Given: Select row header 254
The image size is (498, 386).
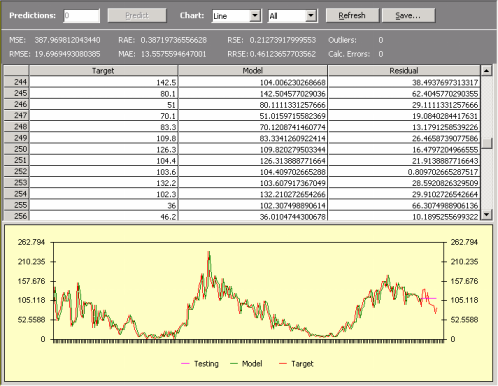Looking at the screenshot, I should (x=16, y=194).
